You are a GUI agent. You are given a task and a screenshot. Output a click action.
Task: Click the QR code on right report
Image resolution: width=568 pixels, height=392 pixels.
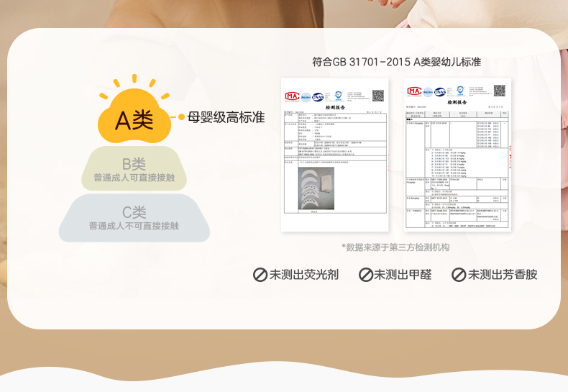tap(499, 91)
